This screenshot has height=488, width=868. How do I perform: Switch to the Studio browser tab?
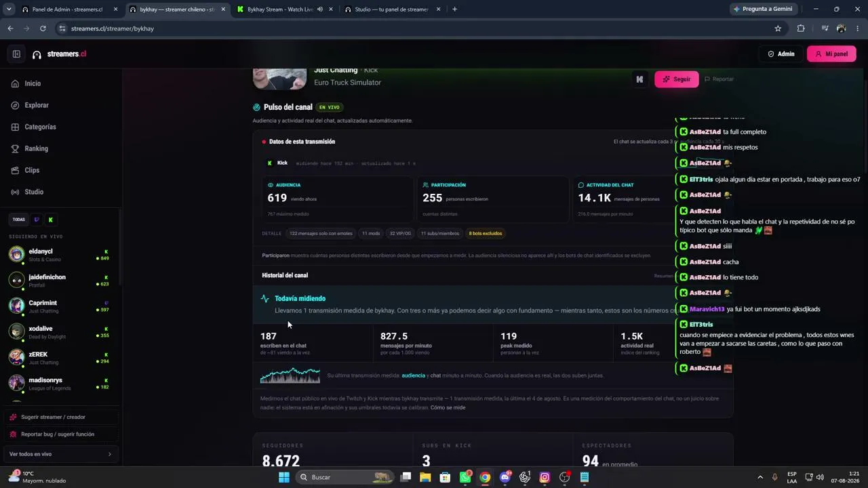tap(392, 9)
